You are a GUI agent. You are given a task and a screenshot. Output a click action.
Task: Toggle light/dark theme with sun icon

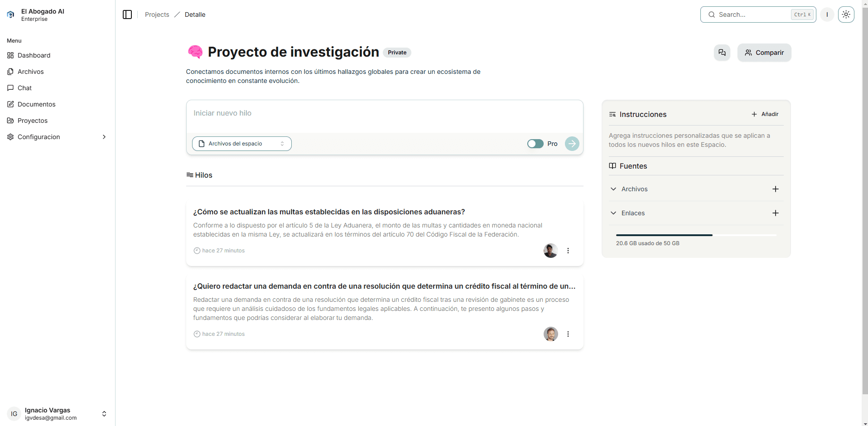[x=846, y=14]
